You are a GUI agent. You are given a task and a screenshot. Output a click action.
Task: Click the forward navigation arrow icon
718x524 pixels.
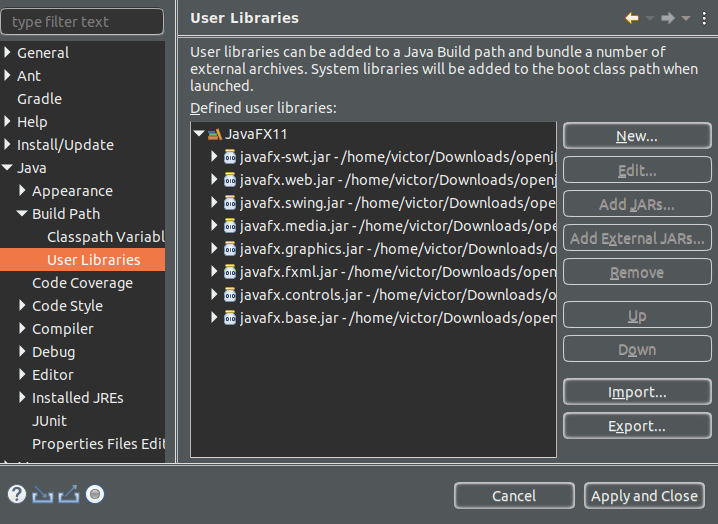coord(668,18)
